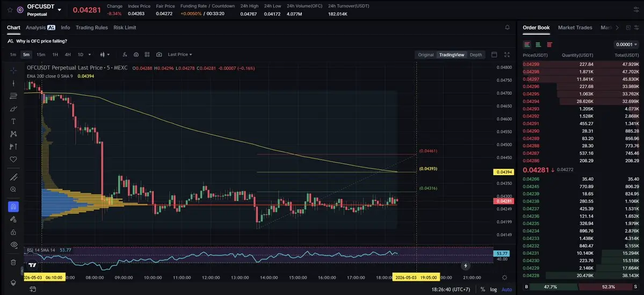The height and width of the screenshot is (295, 644).
Task: Open the indicators fx menu
Action: coord(125,55)
